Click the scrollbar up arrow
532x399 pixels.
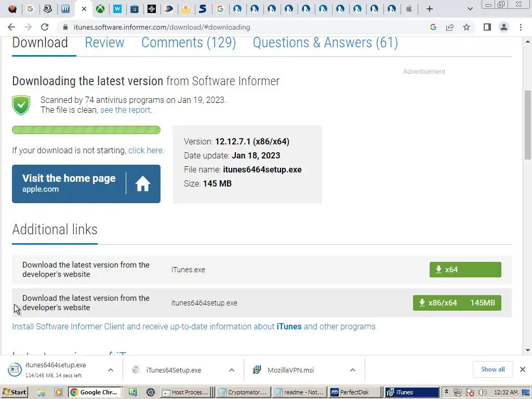click(528, 42)
